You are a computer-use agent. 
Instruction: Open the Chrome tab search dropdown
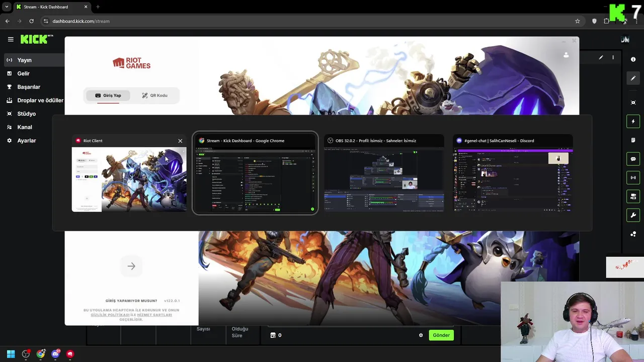[7, 7]
